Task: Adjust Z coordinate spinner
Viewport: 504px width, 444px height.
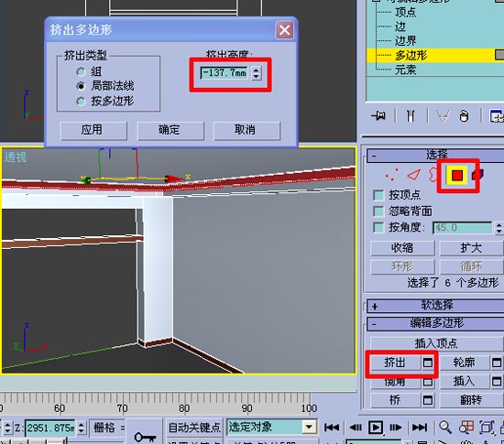Action: [x=82, y=428]
